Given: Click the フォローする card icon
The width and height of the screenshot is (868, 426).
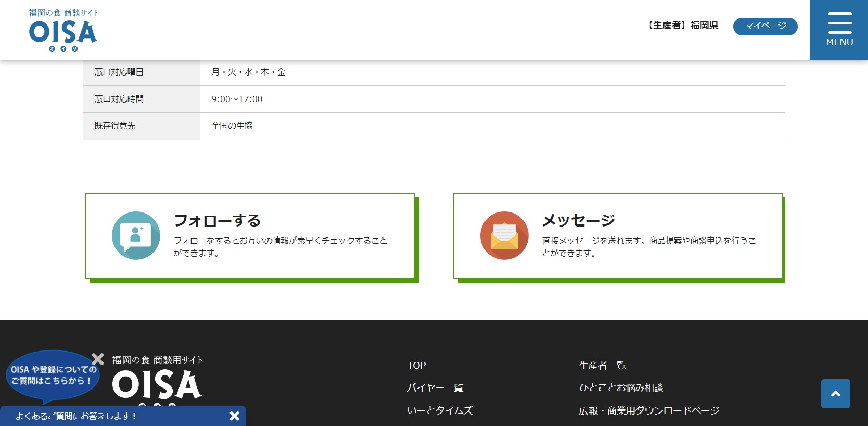Looking at the screenshot, I should coord(136,235).
